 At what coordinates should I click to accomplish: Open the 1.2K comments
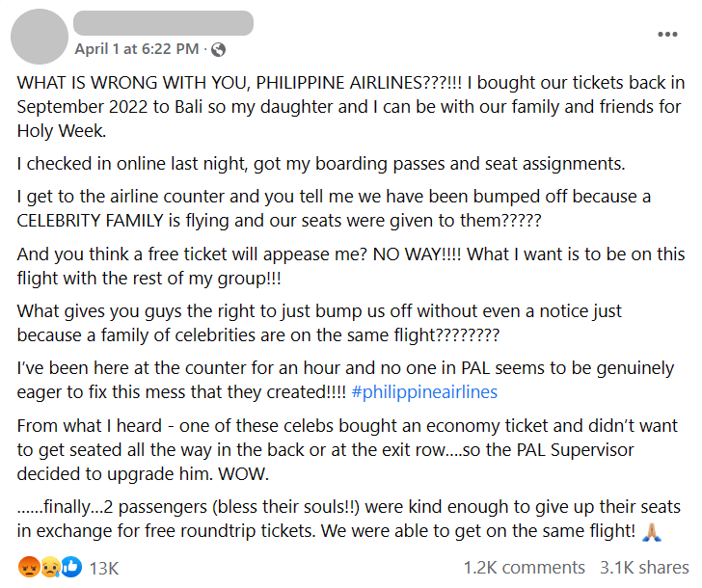(525, 568)
